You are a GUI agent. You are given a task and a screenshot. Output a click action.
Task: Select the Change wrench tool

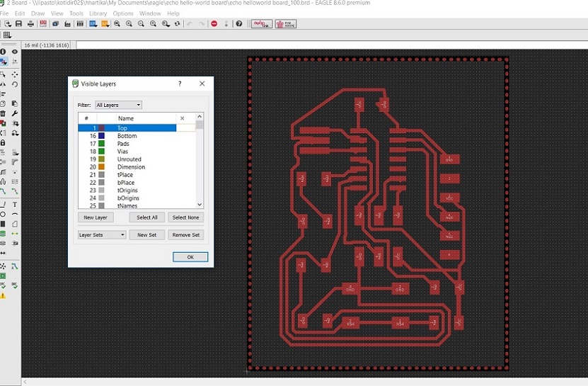pos(15,113)
